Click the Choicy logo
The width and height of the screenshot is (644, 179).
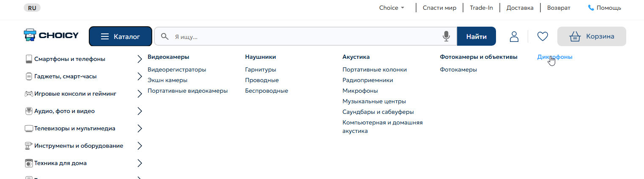[52, 36]
